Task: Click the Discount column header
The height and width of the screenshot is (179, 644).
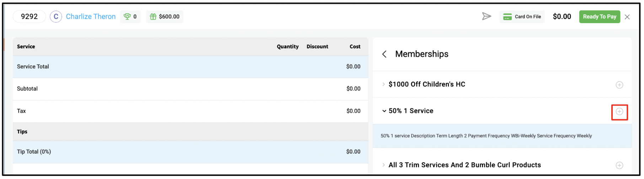Action: [x=317, y=47]
